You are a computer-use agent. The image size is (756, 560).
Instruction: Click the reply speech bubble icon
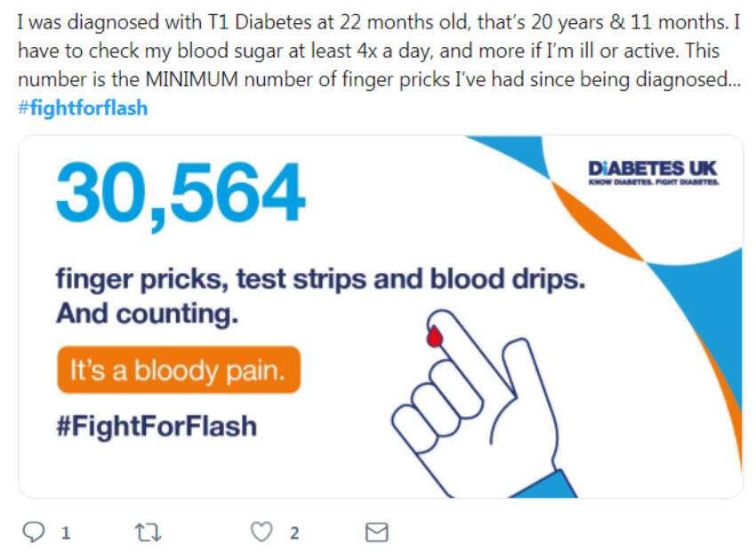click(33, 532)
